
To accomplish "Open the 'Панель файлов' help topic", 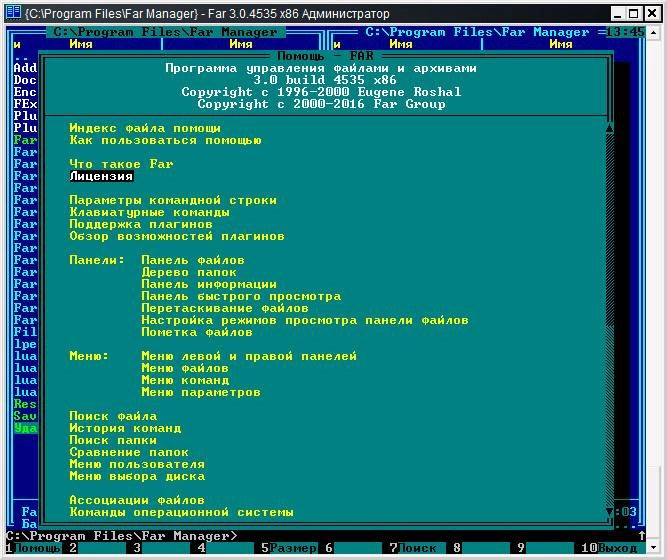I will (x=193, y=260).
